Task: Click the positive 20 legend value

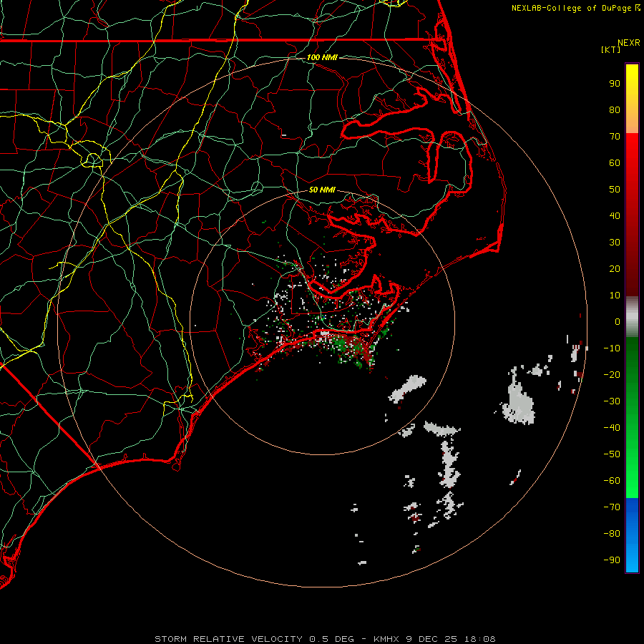Action: pos(615,269)
